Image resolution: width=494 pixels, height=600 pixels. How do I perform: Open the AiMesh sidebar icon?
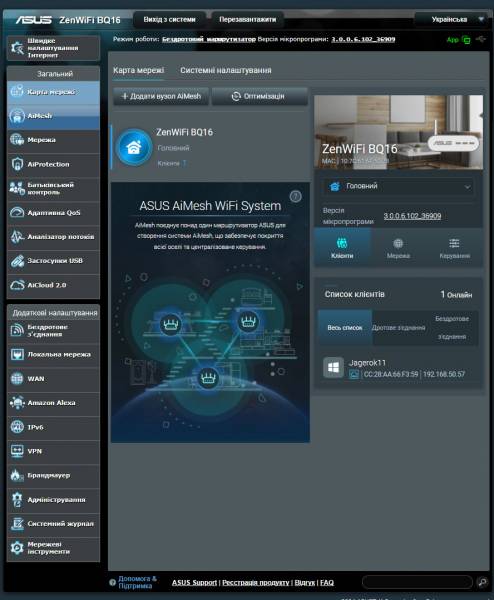(17, 116)
